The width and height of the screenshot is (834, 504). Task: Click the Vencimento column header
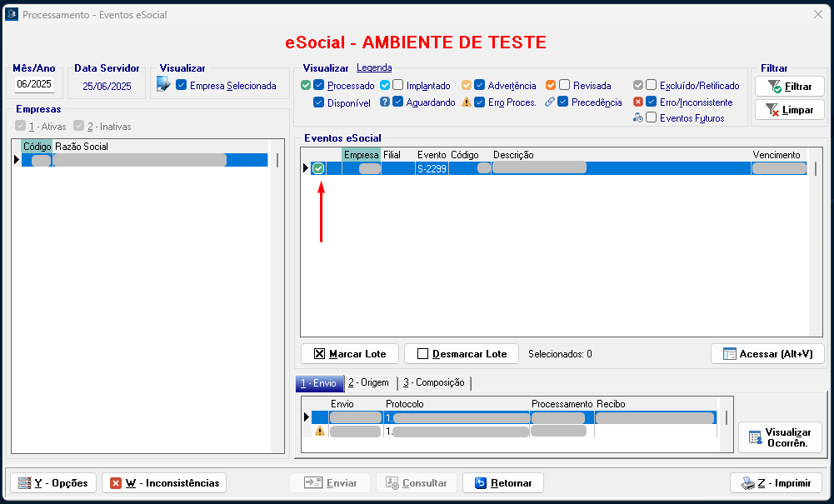[777, 155]
